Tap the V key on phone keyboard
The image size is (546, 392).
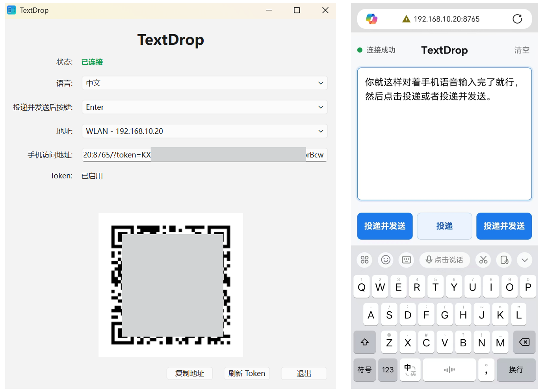[x=445, y=342]
